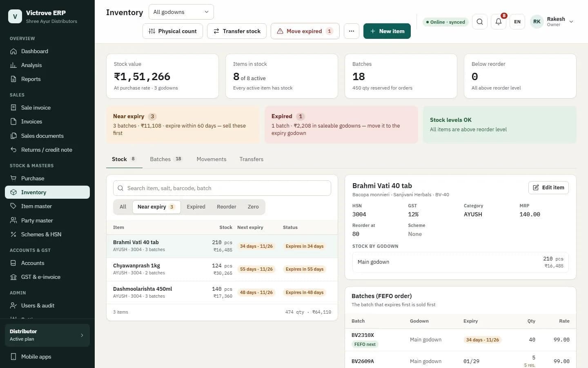Click Edit item for Brahmi Vati
This screenshot has height=368, width=588.
click(x=548, y=188)
